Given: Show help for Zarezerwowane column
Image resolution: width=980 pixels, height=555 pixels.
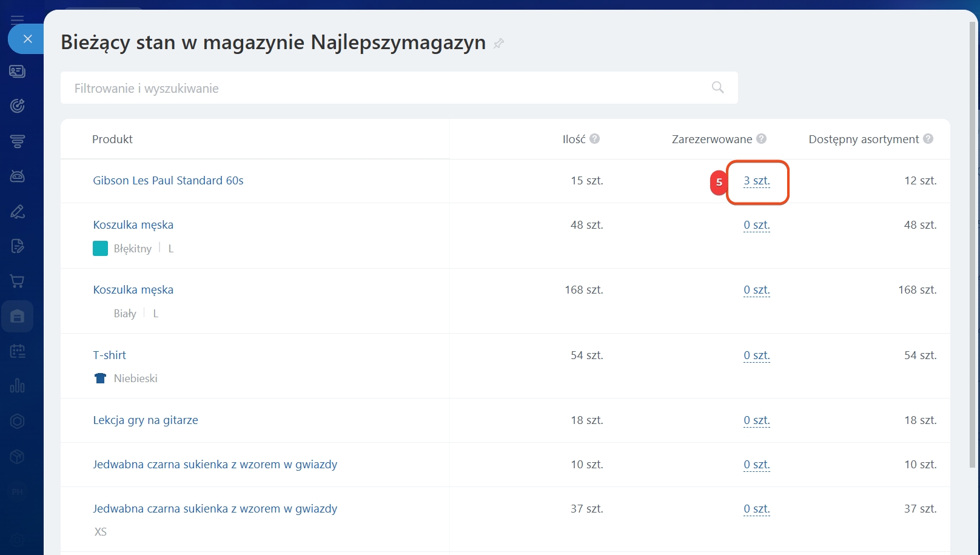Looking at the screenshot, I should (762, 139).
